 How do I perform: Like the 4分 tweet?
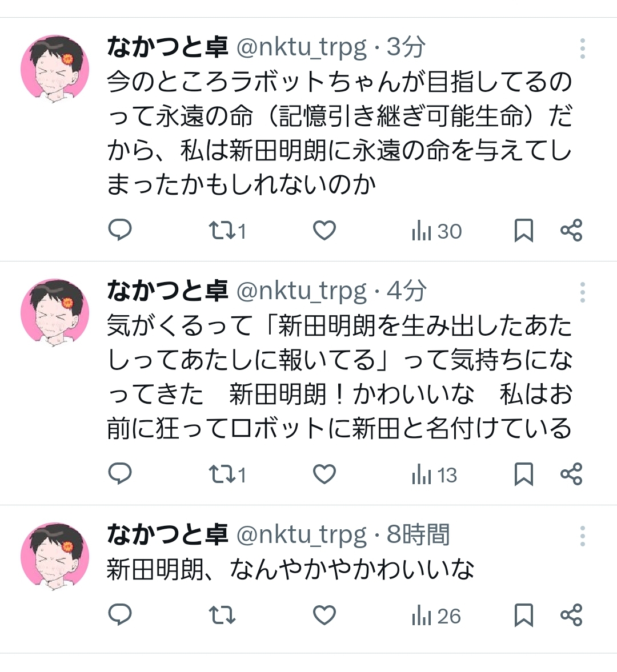[324, 474]
